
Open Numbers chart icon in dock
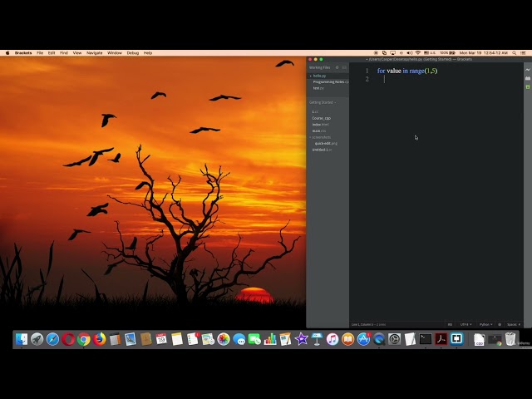coord(270,339)
